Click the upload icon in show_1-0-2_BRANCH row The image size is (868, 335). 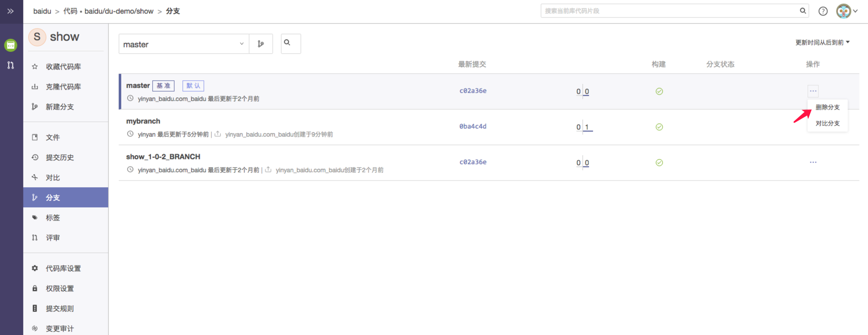coord(268,170)
